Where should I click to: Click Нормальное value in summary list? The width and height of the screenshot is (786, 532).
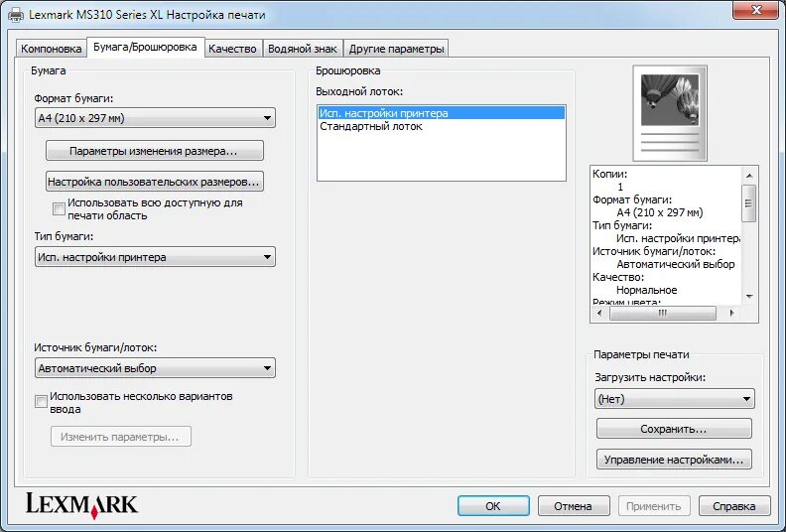[x=647, y=290]
